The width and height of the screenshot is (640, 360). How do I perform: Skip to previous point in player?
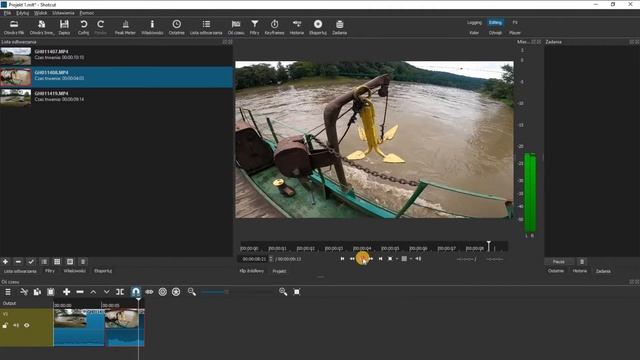click(x=342, y=258)
